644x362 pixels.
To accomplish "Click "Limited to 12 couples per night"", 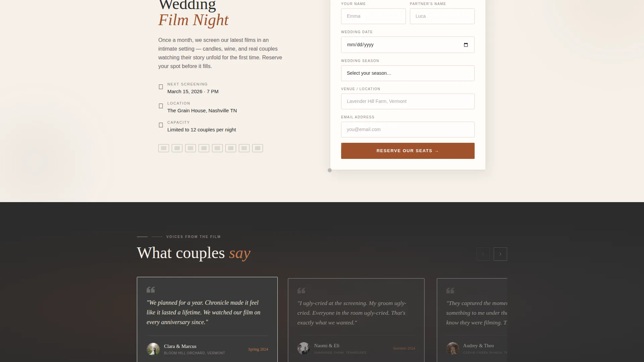I will pyautogui.click(x=202, y=130).
